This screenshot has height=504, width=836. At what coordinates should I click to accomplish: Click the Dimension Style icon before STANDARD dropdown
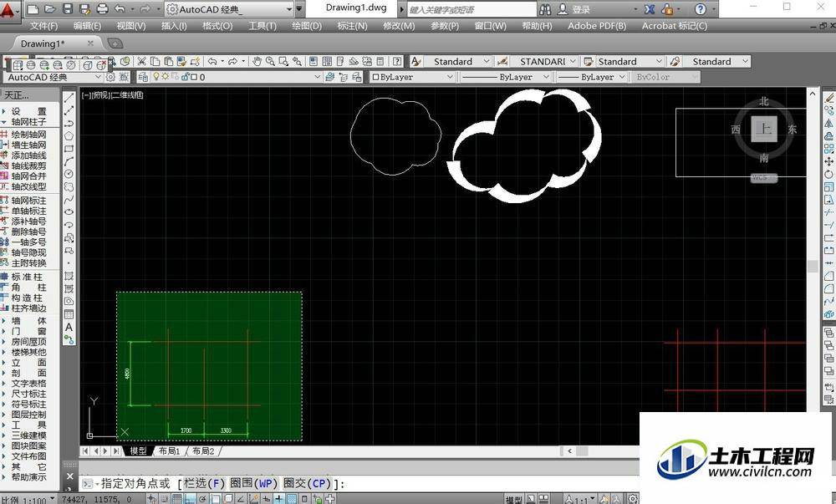501,62
